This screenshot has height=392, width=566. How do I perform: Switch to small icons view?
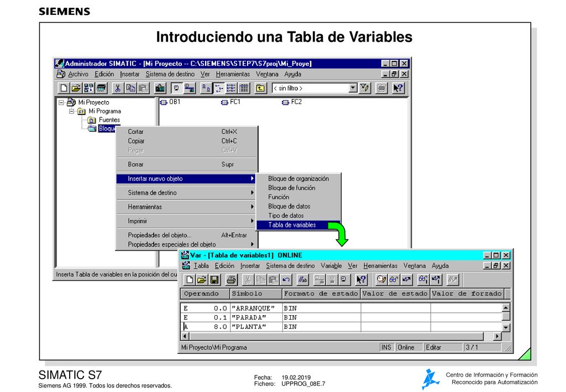219,88
